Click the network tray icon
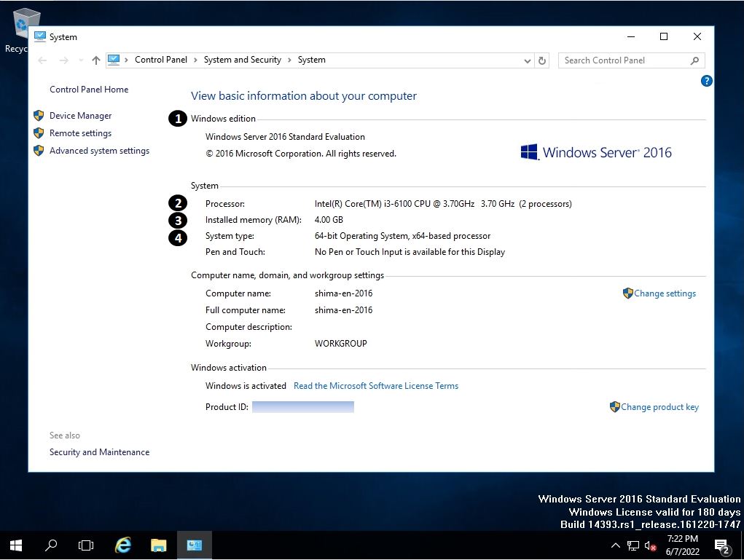This screenshot has height=560, width=744. pos(633,545)
